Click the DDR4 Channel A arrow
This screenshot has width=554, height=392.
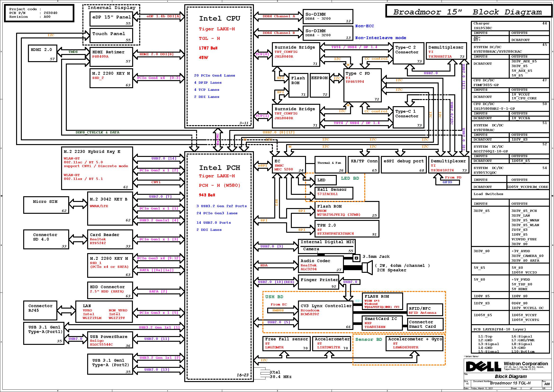(279, 16)
